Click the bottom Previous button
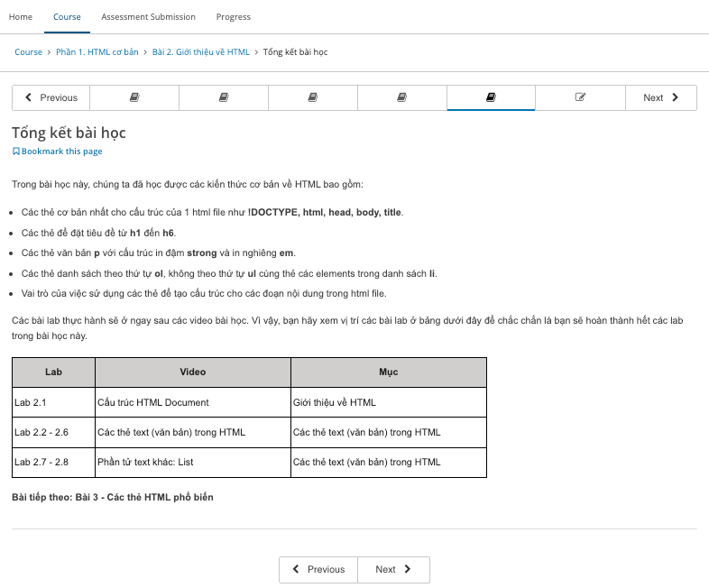This screenshot has width=709, height=588. point(318,569)
